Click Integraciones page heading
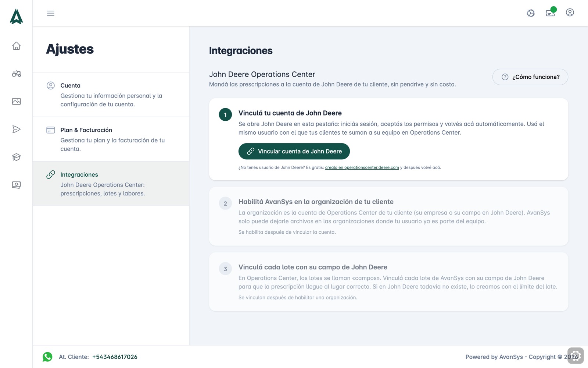Viewport: 588px width, 368px height. pos(241,51)
